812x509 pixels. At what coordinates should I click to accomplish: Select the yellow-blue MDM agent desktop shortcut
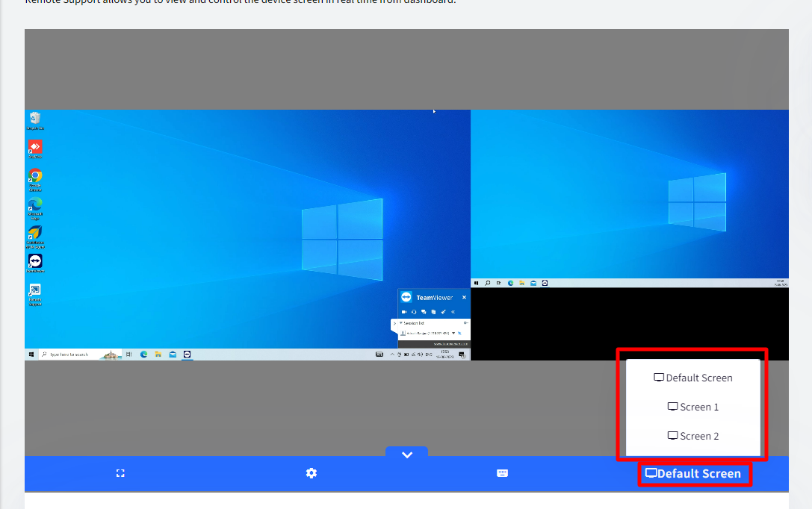coord(34,237)
